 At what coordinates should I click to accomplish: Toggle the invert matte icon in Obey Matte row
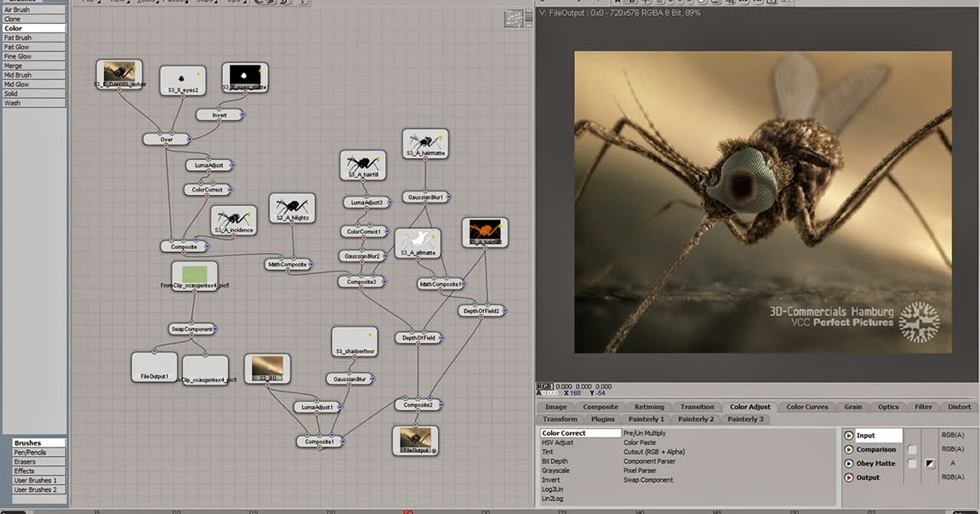pos(930,463)
